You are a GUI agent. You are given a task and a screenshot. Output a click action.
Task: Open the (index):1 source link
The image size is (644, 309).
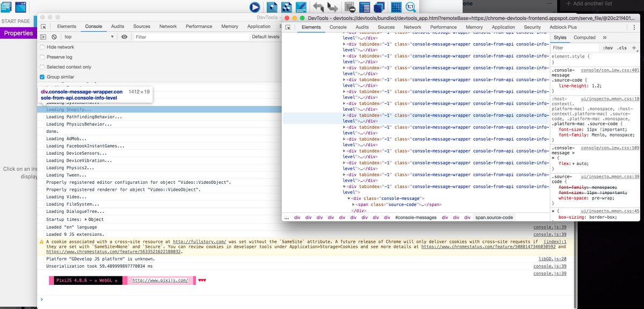pos(554,242)
